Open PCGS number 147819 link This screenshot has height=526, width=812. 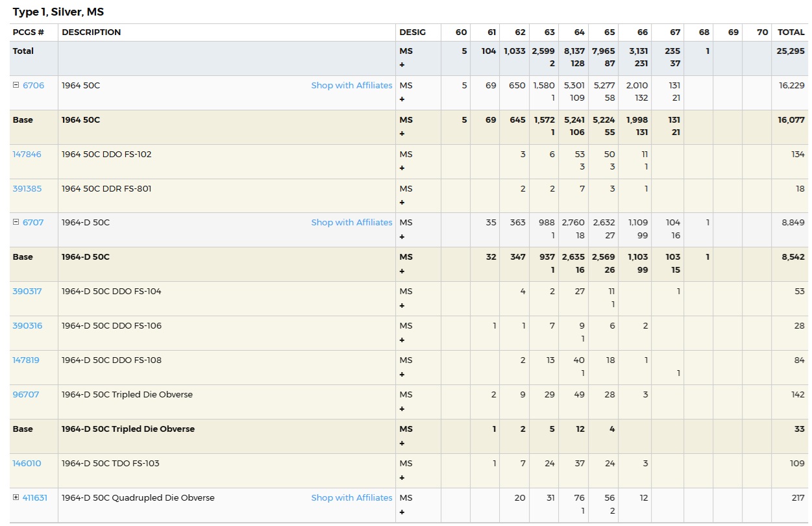(x=26, y=360)
